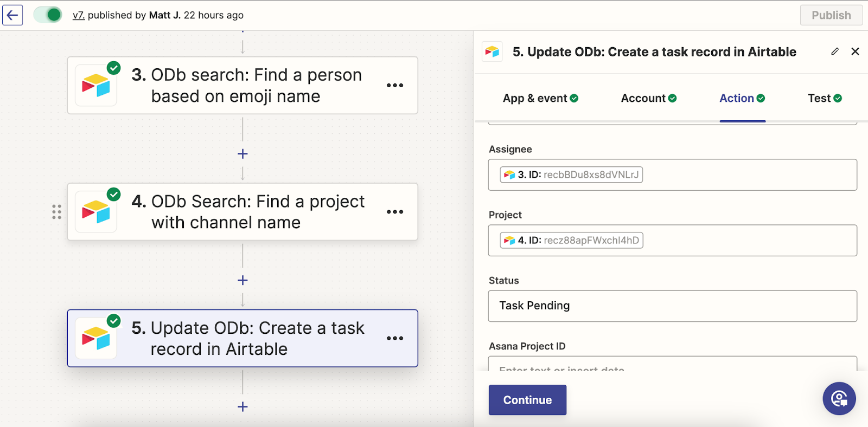The height and width of the screenshot is (427, 868).
Task: Open the v7 version link
Action: click(79, 15)
